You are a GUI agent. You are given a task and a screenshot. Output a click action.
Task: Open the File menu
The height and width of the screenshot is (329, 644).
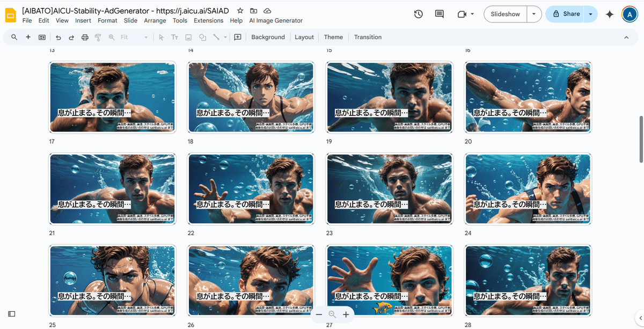pyautogui.click(x=27, y=20)
